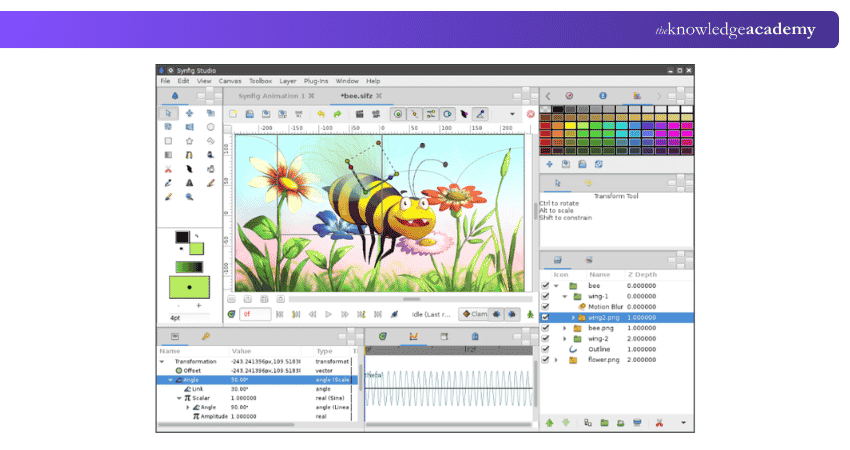Delete layer with red scissors icon

(659, 423)
